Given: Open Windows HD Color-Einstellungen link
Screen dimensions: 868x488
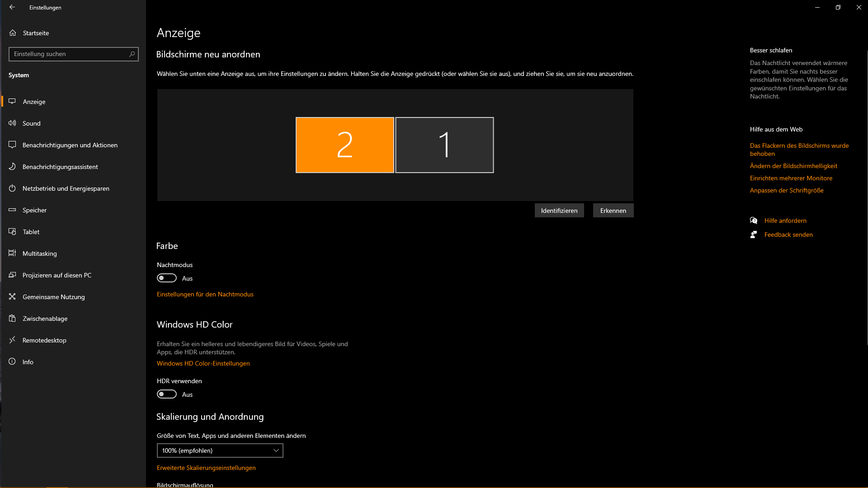Looking at the screenshot, I should 203,363.
